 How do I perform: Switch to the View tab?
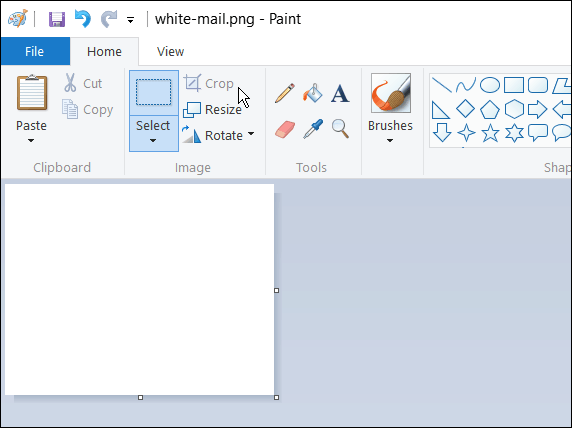point(170,51)
